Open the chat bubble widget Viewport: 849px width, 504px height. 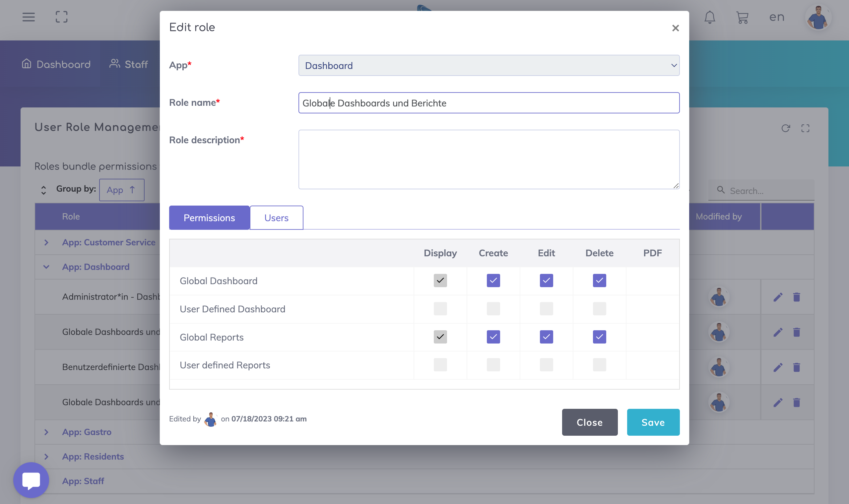[31, 480]
